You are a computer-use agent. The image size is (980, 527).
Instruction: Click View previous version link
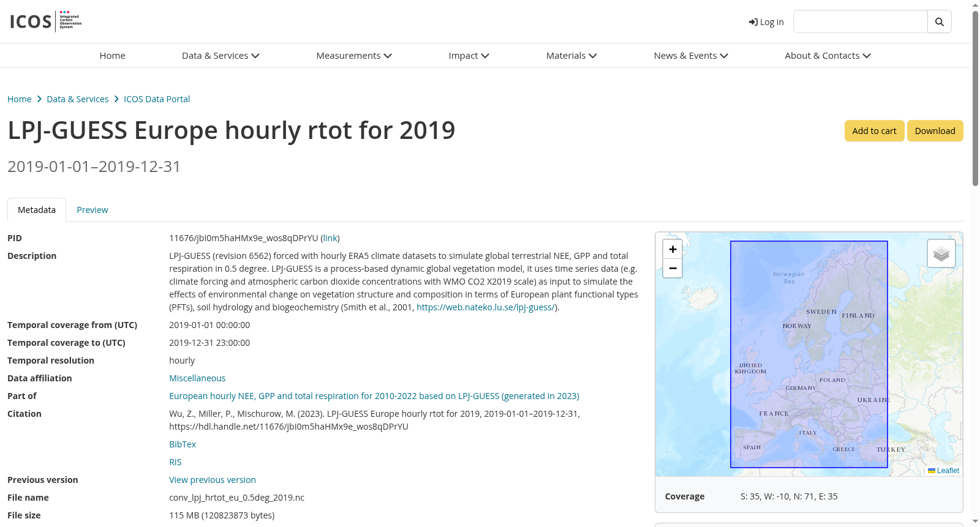pyautogui.click(x=213, y=480)
